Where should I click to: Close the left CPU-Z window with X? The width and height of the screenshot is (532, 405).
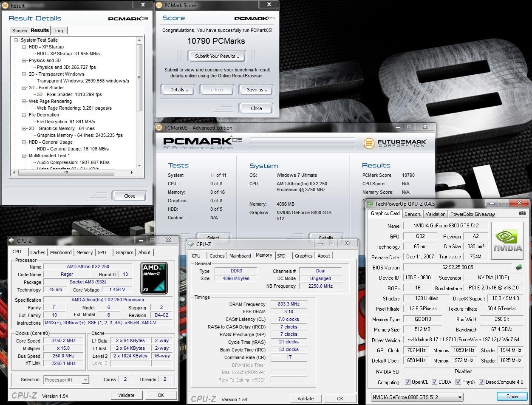pos(168,240)
